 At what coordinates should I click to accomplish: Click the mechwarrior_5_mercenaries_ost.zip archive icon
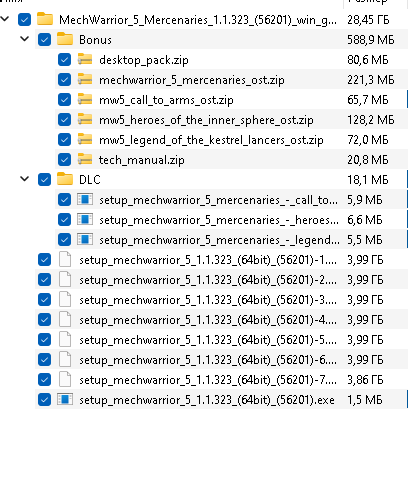click(x=85, y=79)
